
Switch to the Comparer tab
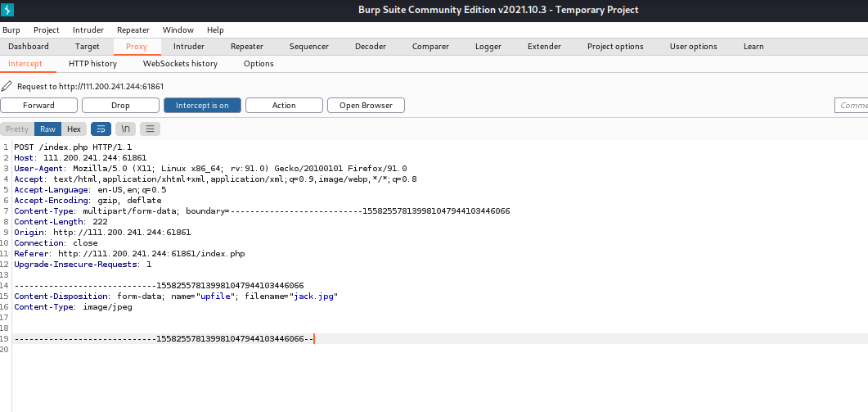[x=430, y=47]
